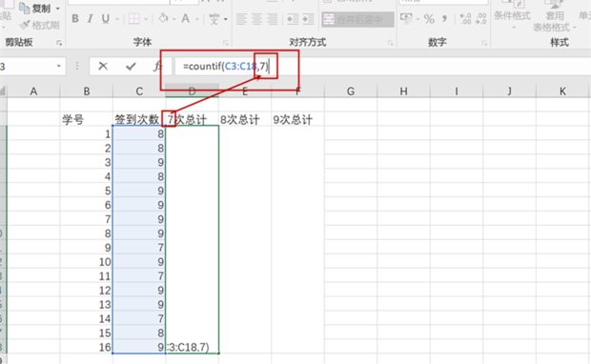
Task: Click the Select All corner button
Action: click(x=3, y=91)
